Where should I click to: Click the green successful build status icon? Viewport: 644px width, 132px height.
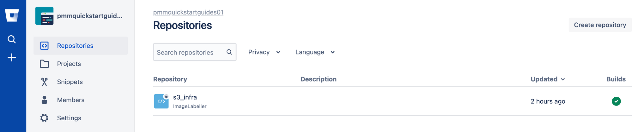616,101
